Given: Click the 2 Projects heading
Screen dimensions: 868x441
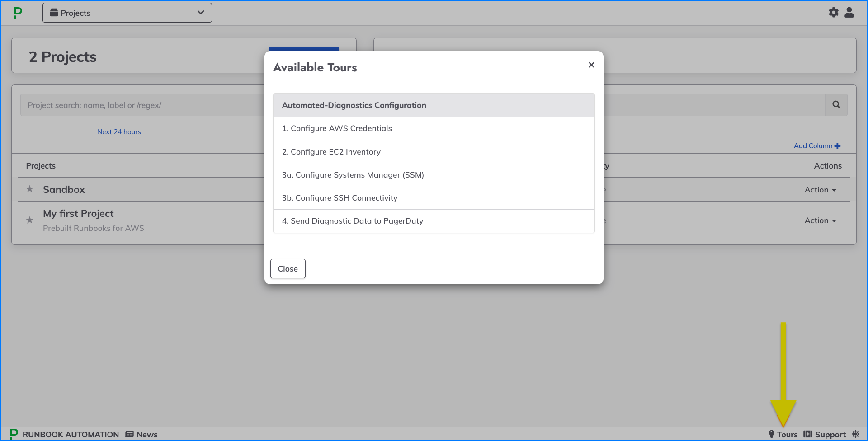Looking at the screenshot, I should tap(63, 57).
